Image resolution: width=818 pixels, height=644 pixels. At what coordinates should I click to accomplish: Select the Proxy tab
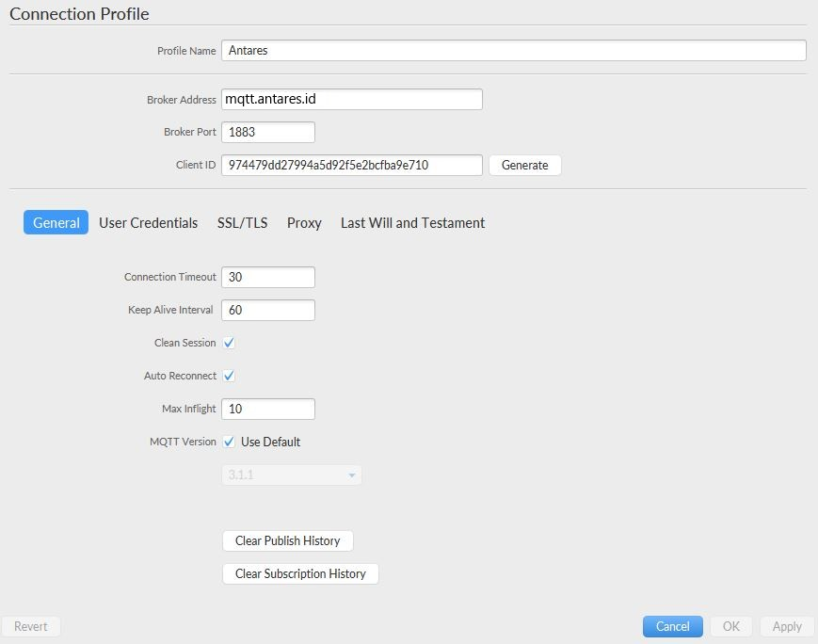(x=303, y=223)
